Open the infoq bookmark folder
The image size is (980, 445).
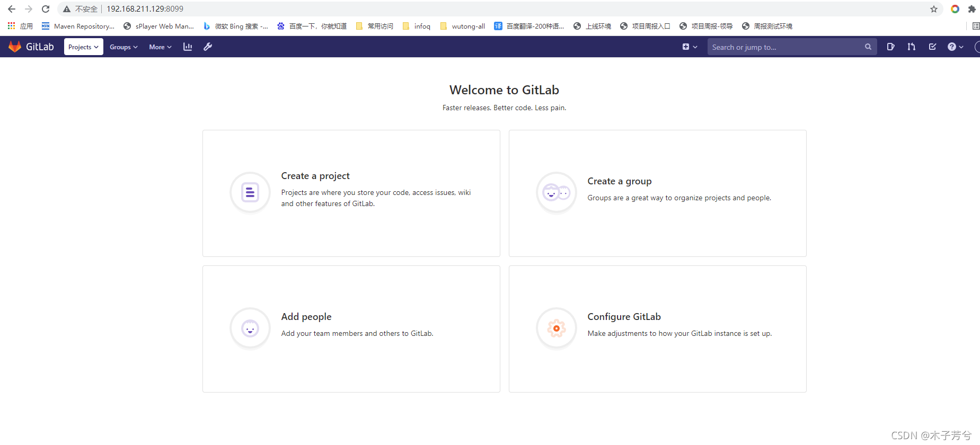(x=416, y=26)
